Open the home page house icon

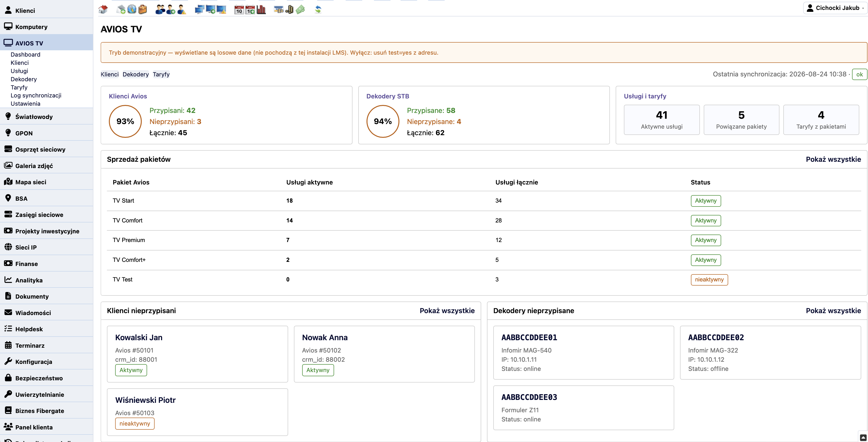(x=103, y=9)
